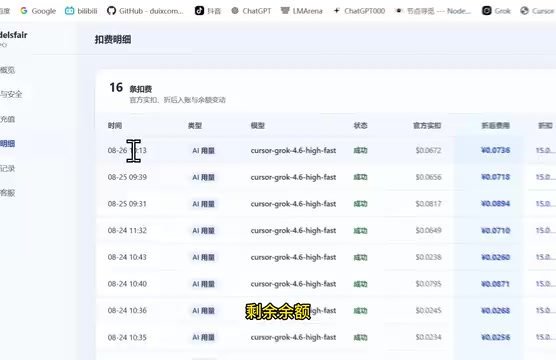This screenshot has width=556, height=360.
Task: Select the 08-24 10:36 time cell
Action: coord(127,310)
